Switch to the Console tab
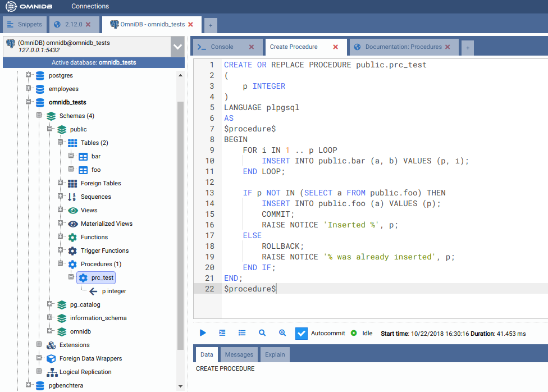Viewport: 548px width, 392px height. [x=222, y=47]
